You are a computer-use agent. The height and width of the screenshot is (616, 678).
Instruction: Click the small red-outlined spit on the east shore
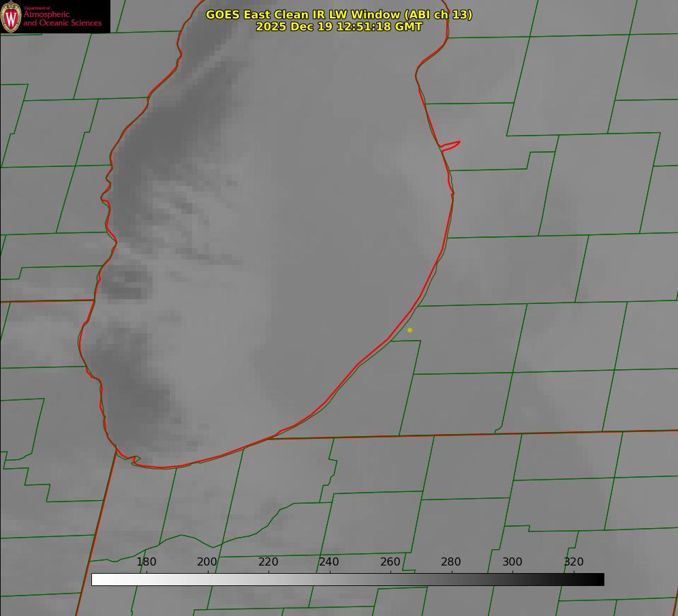(451, 144)
